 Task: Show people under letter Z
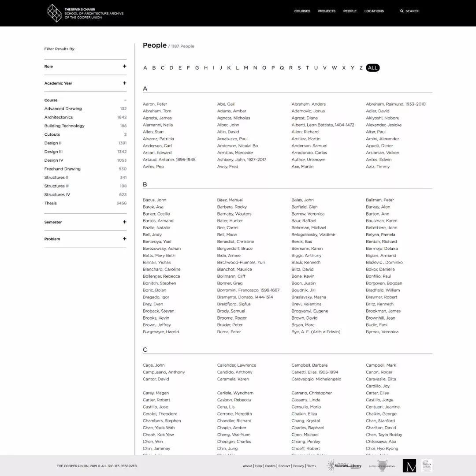point(361,68)
